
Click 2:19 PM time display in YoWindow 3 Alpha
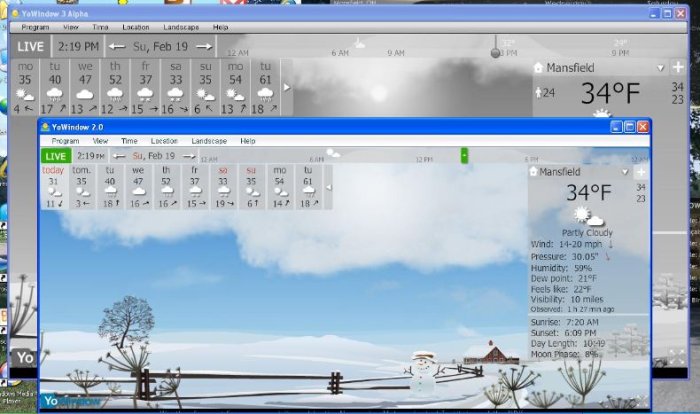coord(78,46)
